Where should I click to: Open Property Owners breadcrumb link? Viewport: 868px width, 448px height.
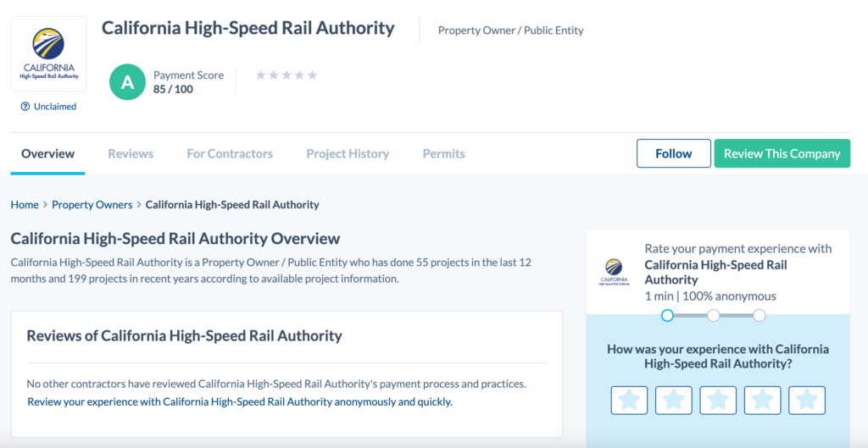tap(92, 205)
